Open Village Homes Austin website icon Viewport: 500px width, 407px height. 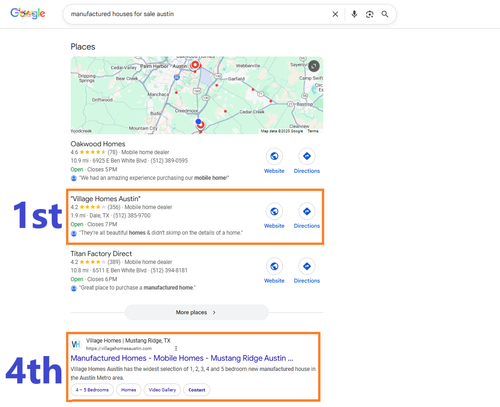point(274,211)
